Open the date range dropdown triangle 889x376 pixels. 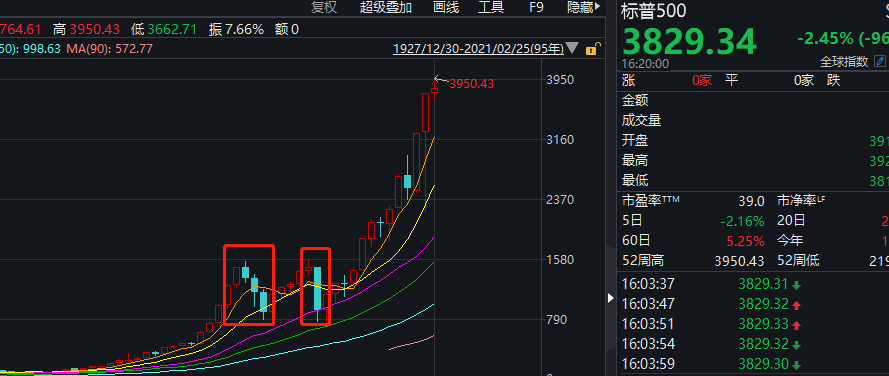pyautogui.click(x=573, y=49)
